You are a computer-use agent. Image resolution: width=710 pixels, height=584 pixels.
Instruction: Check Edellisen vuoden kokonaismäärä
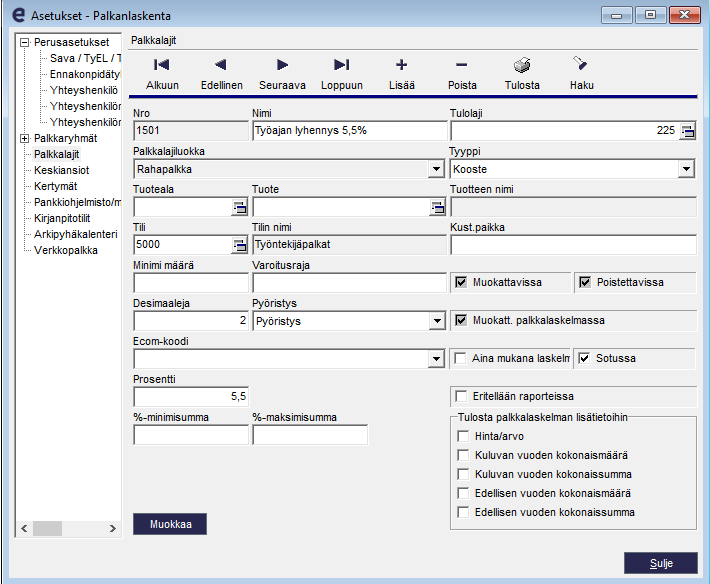(x=463, y=493)
